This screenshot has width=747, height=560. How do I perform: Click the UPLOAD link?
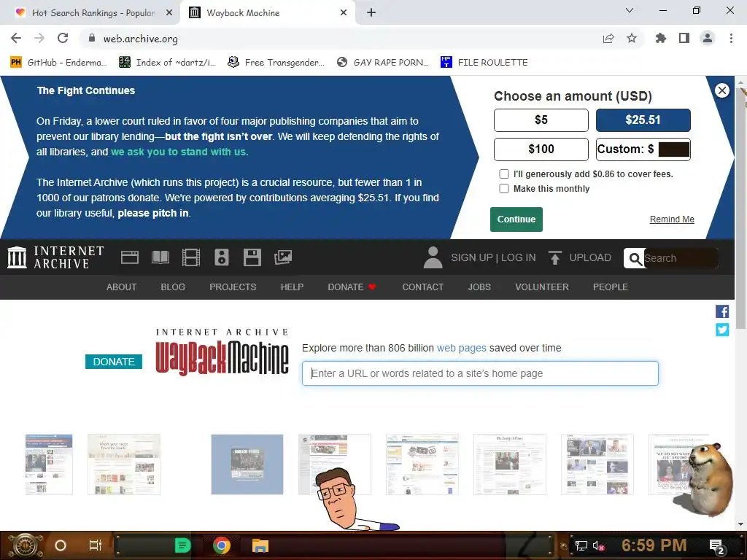[x=590, y=257]
